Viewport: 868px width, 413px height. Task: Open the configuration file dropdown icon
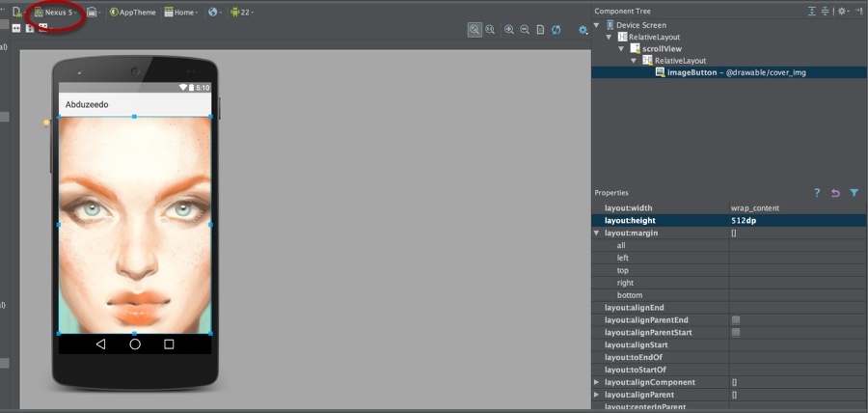tap(19, 12)
